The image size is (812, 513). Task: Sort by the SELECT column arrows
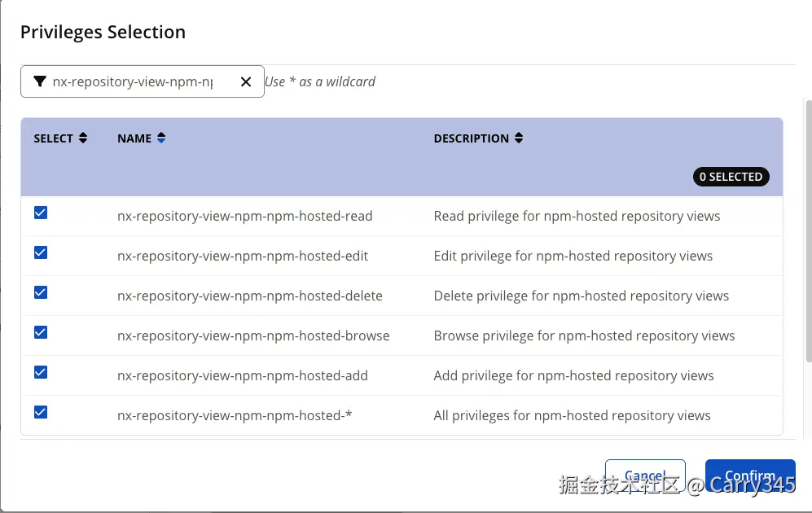[82, 138]
